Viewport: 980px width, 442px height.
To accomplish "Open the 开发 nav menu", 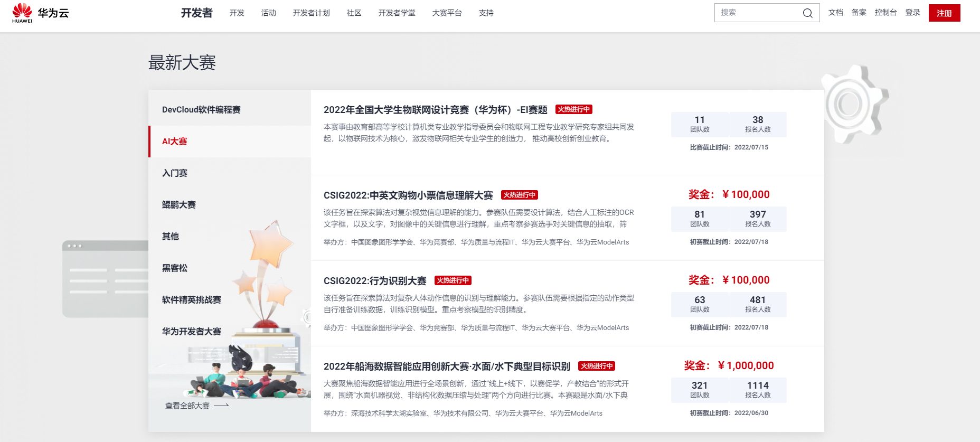I will [237, 13].
